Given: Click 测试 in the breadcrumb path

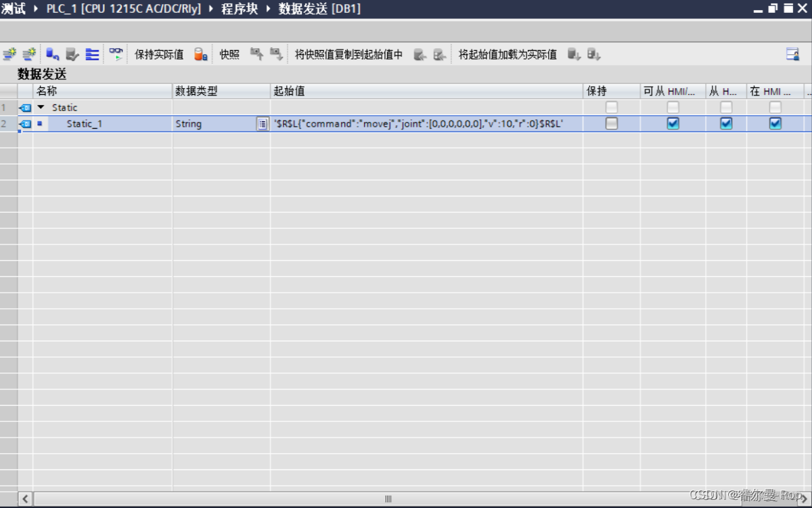Looking at the screenshot, I should 14,9.
